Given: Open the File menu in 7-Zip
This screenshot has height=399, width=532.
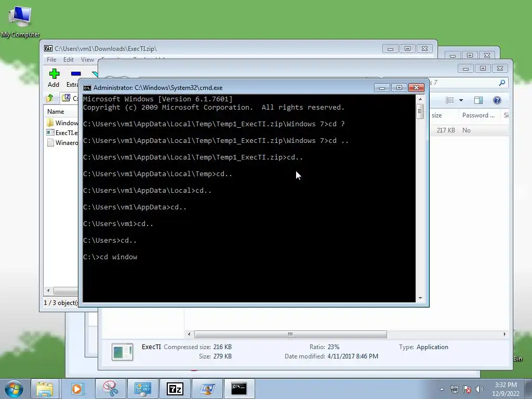Looking at the screenshot, I should click(51, 60).
